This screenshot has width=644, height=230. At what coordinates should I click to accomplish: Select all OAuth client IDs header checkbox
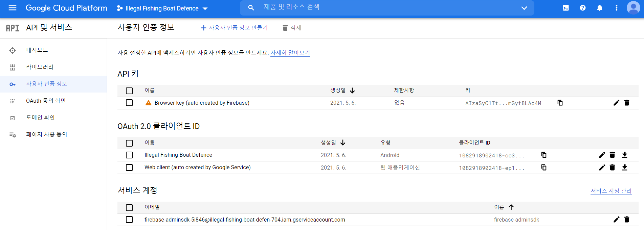coord(129,143)
